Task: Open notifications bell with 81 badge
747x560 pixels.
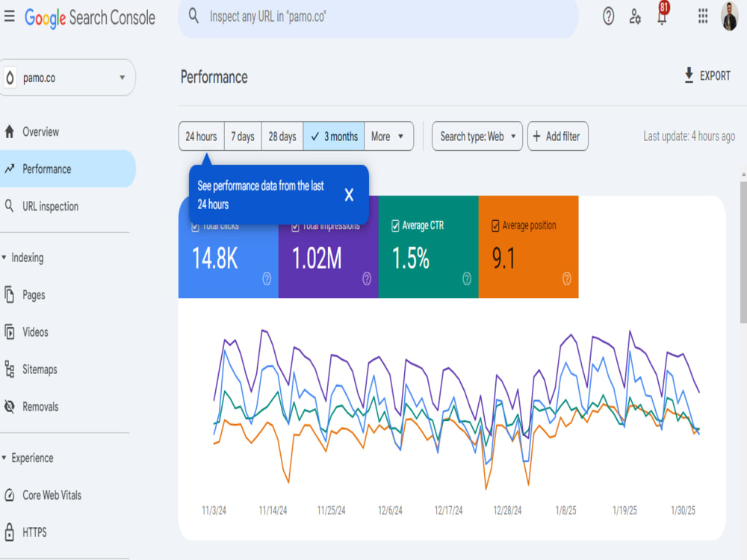Action: coord(662,14)
